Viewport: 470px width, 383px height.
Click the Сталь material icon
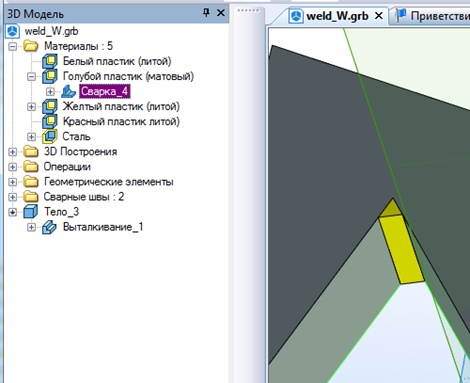(x=49, y=137)
